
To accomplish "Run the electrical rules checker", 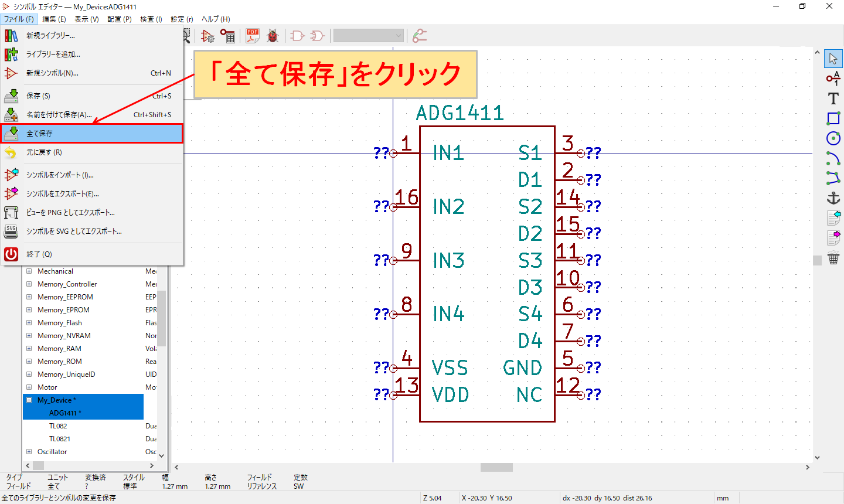I will (272, 36).
